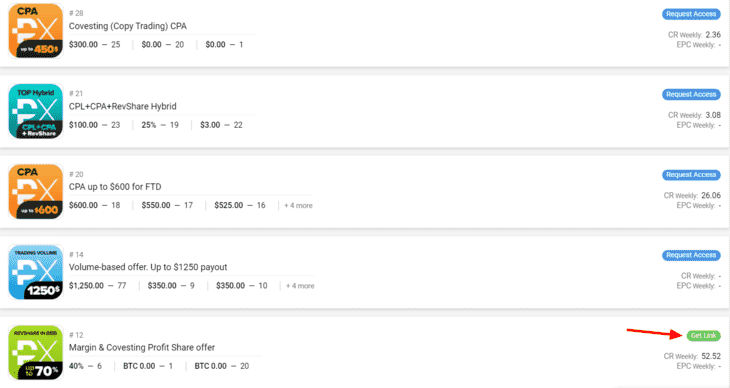Click the $1,250.00 – 77 payout entry
Image resolution: width=730 pixels, height=388 pixels.
pos(97,286)
